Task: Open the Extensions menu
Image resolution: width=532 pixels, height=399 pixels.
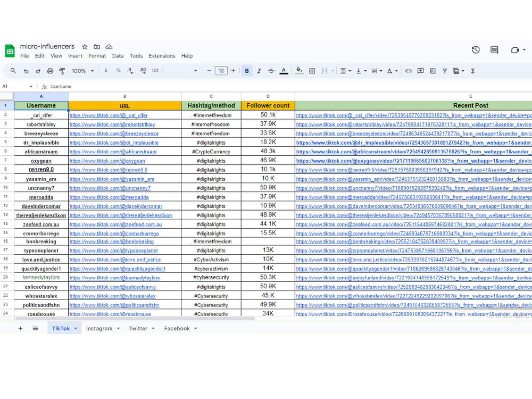Action: (x=162, y=56)
